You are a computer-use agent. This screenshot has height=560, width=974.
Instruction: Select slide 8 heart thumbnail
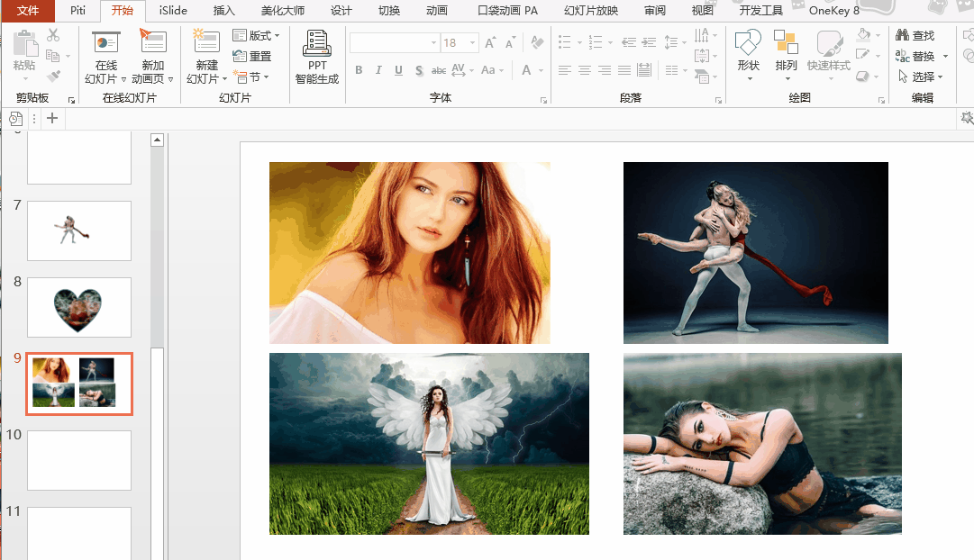[79, 307]
